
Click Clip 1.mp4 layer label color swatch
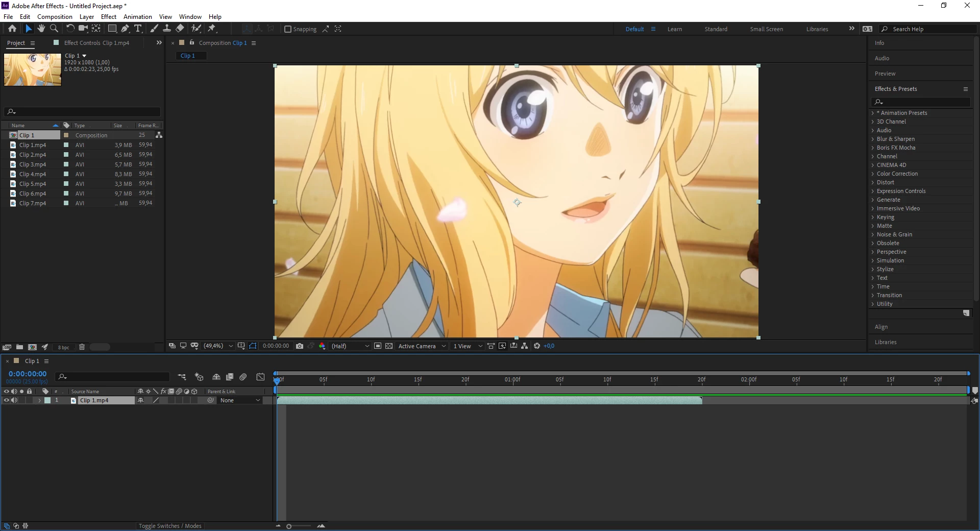pyautogui.click(x=47, y=400)
